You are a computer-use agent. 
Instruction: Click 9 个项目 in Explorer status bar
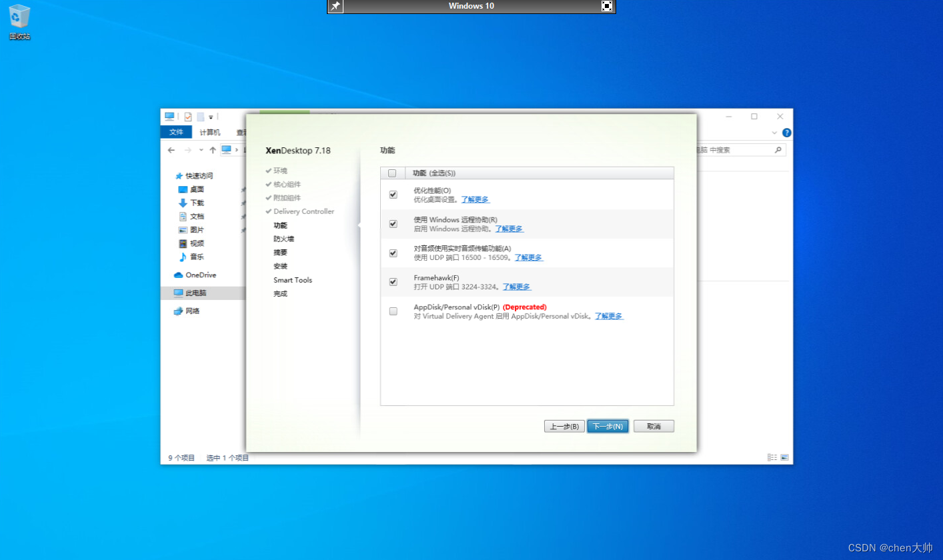181,458
